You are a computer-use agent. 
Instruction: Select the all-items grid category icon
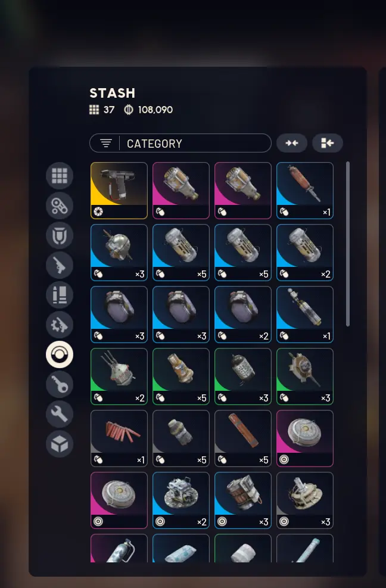pos(60,176)
